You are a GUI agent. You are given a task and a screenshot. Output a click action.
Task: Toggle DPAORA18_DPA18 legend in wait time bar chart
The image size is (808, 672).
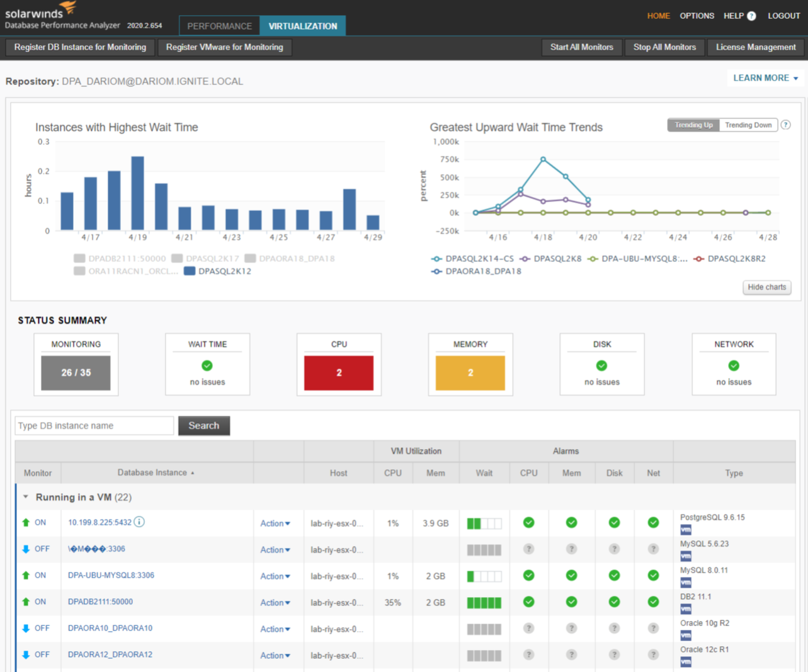coord(290,258)
